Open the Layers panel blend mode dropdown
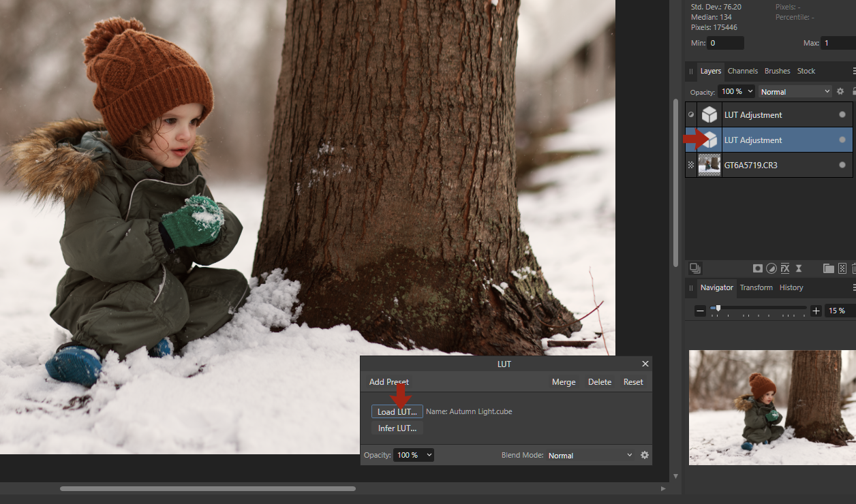The image size is (856, 504). [x=795, y=91]
